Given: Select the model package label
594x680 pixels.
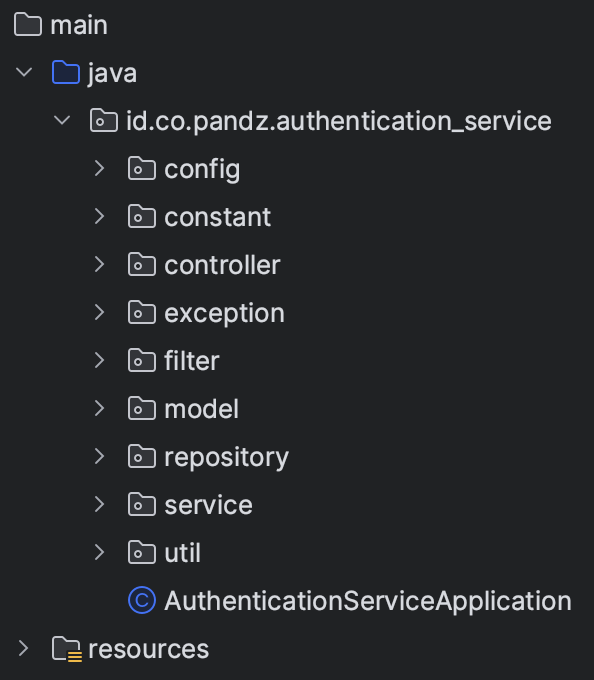Looking at the screenshot, I should click(202, 409).
